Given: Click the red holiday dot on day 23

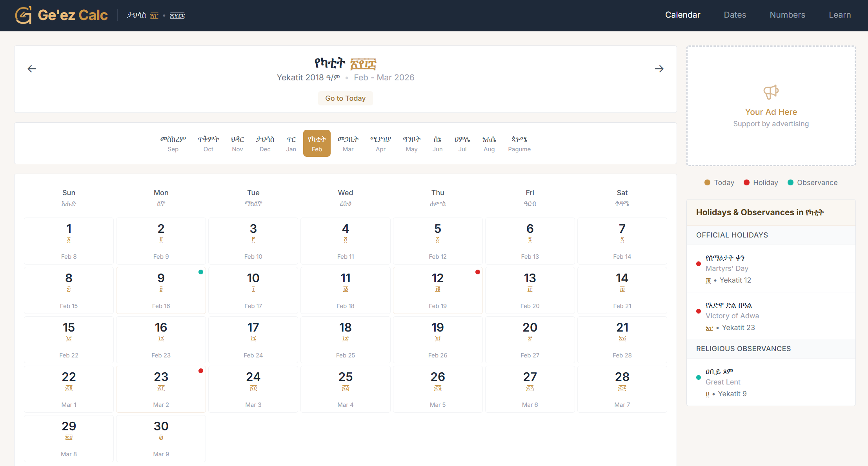Looking at the screenshot, I should (x=201, y=371).
